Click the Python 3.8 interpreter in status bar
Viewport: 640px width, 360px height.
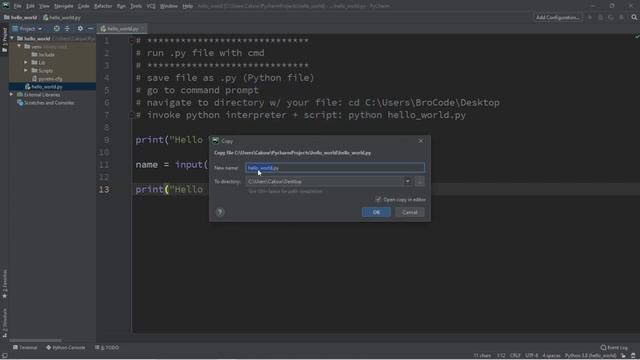point(591,356)
